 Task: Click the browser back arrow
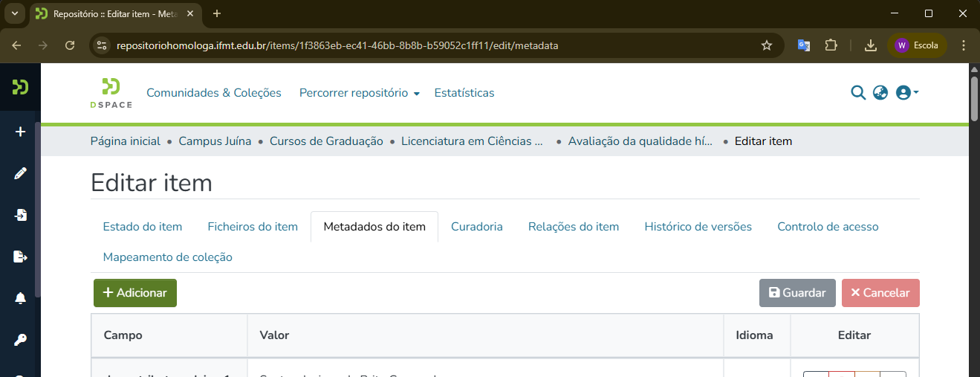coord(16,45)
